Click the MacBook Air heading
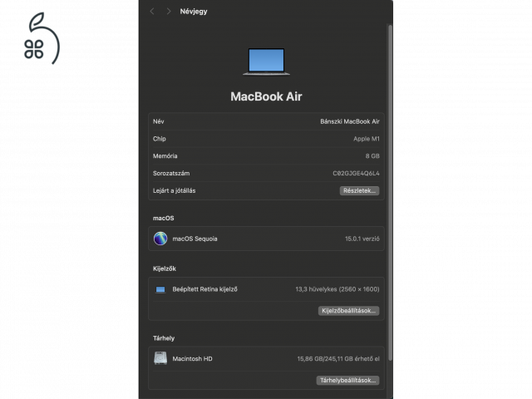This screenshot has width=532, height=399. [266, 96]
